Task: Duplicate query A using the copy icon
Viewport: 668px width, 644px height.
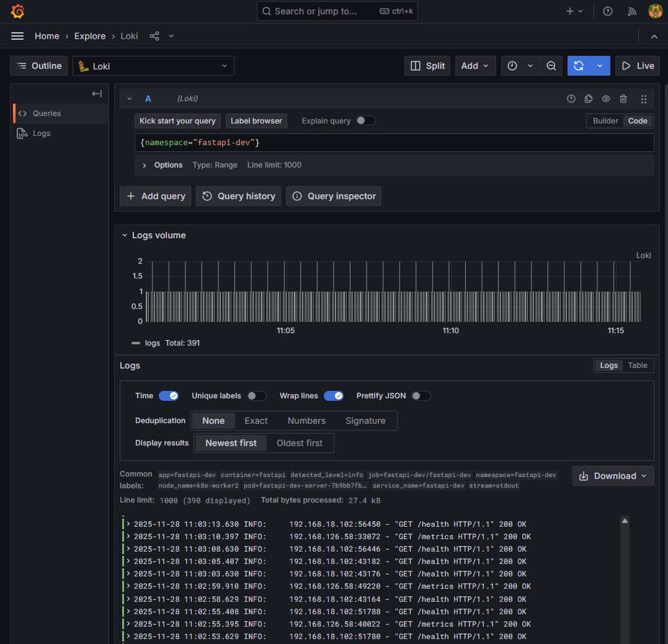Action: point(589,99)
